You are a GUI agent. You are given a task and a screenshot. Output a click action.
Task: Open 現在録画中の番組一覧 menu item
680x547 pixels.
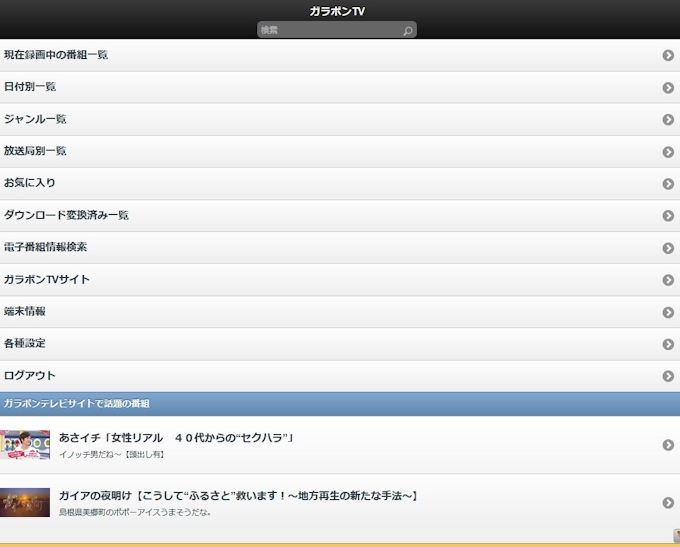(x=56, y=55)
